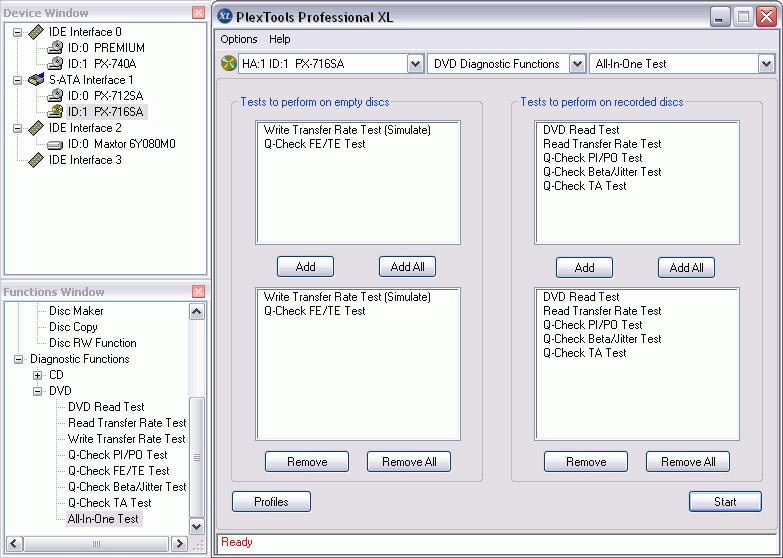Select Disc Maker in Functions Window
Screen dimensions: 783x558
tap(76, 311)
